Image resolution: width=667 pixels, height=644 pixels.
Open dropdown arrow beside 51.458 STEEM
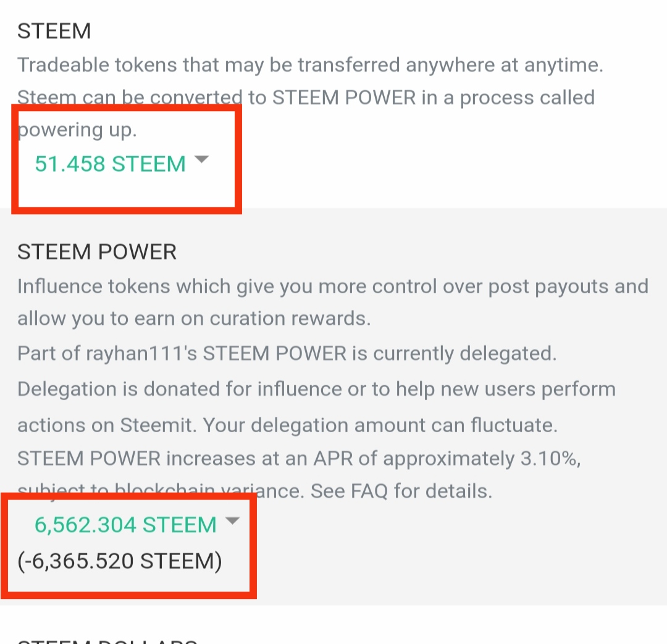pos(201,160)
